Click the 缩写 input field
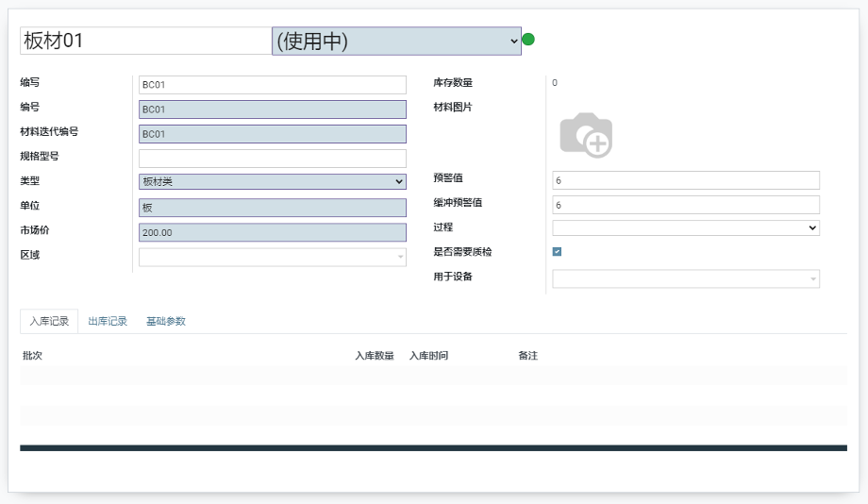868x504 pixels. (x=272, y=85)
